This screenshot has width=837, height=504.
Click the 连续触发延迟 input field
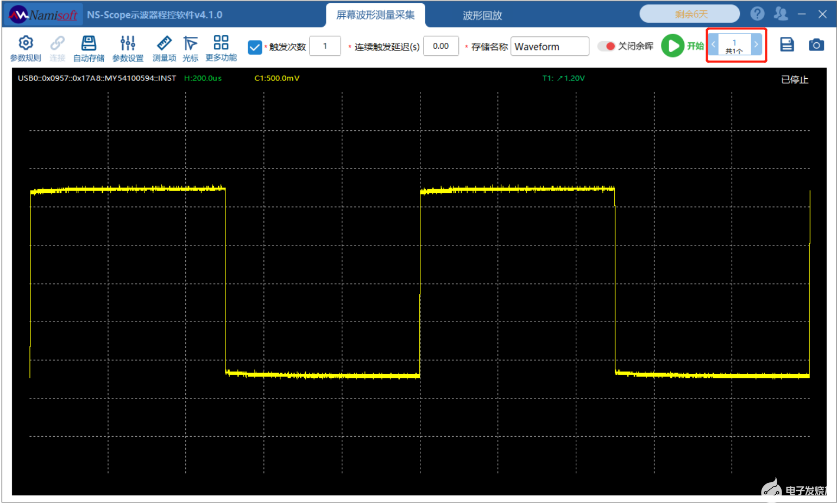click(x=441, y=46)
